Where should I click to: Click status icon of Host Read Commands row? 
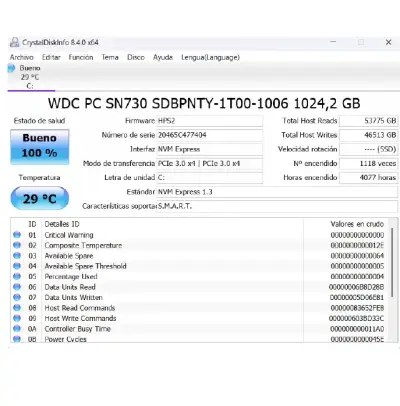(17, 307)
